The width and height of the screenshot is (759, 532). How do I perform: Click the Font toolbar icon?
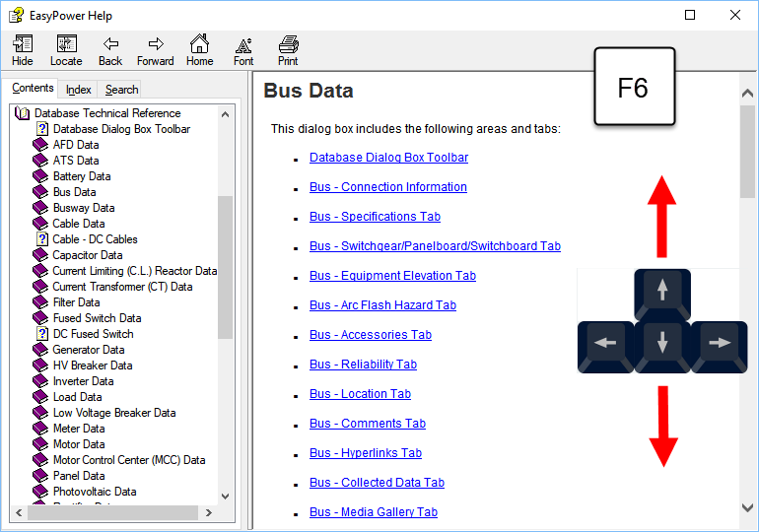click(x=243, y=45)
